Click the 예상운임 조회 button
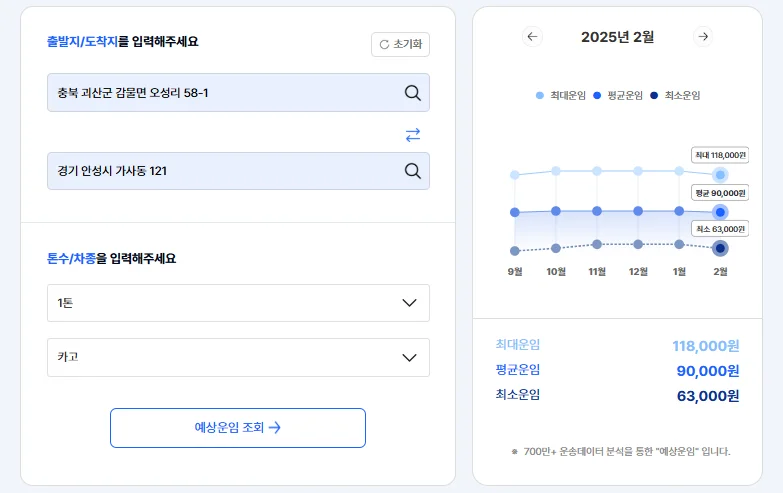 click(x=238, y=428)
